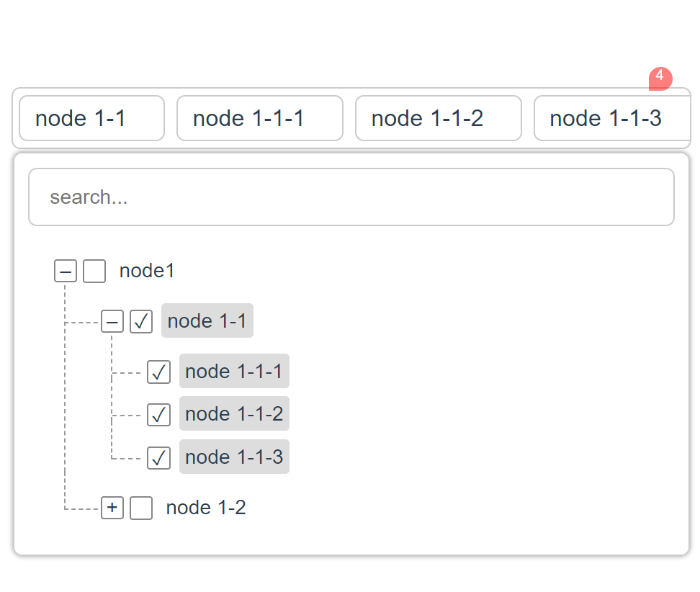Check the checkbox beside node1
This screenshot has width=700, height=592.
pyautogui.click(x=94, y=271)
